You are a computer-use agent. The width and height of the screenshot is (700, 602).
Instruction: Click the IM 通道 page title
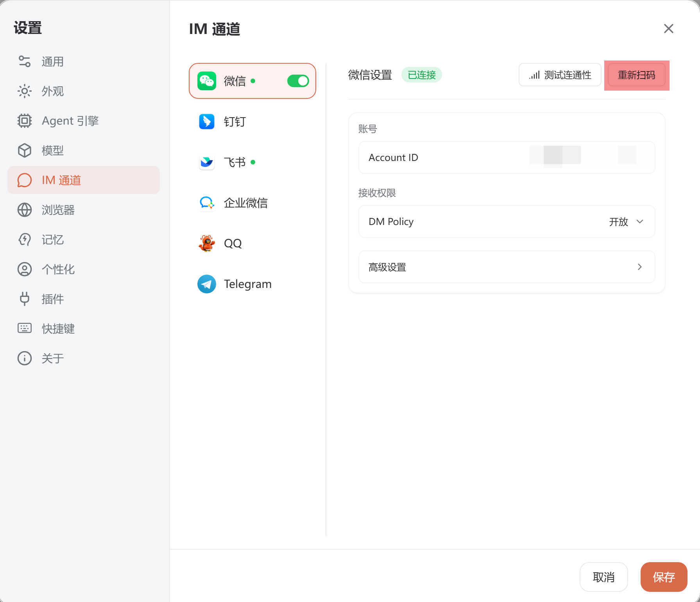215,29
